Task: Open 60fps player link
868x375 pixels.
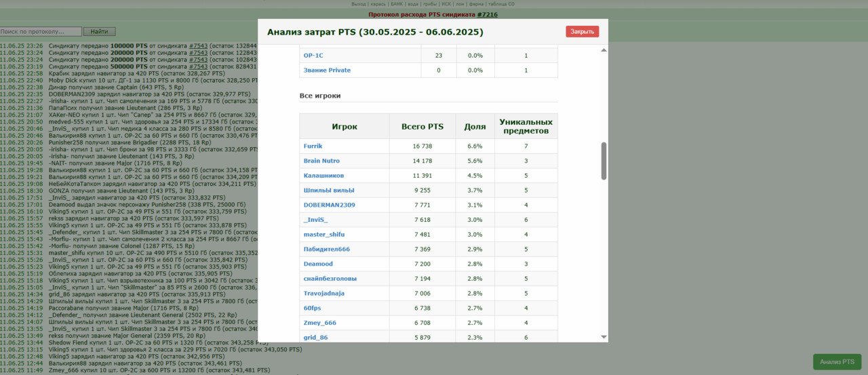Action: (313, 308)
